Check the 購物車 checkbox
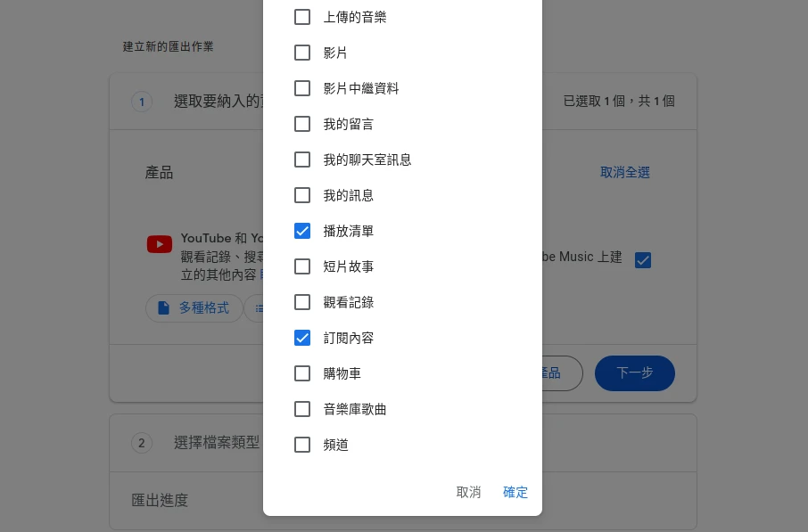Viewport: 808px width, 532px height. [302, 373]
